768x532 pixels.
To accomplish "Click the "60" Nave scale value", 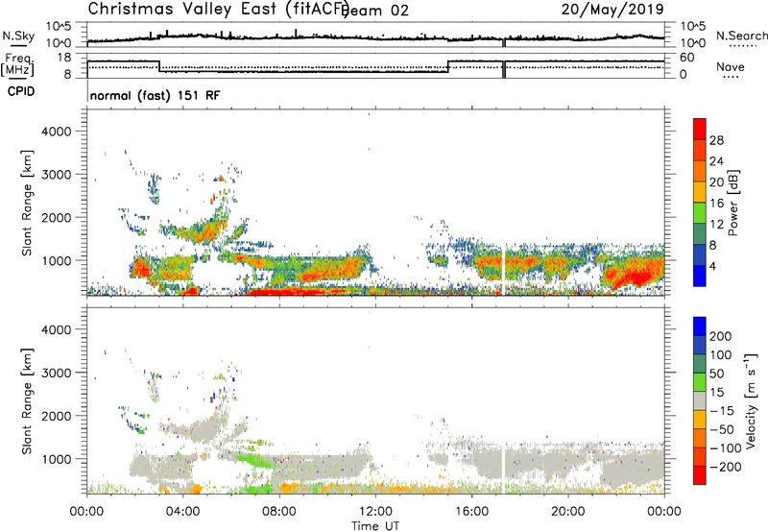I will [687, 58].
